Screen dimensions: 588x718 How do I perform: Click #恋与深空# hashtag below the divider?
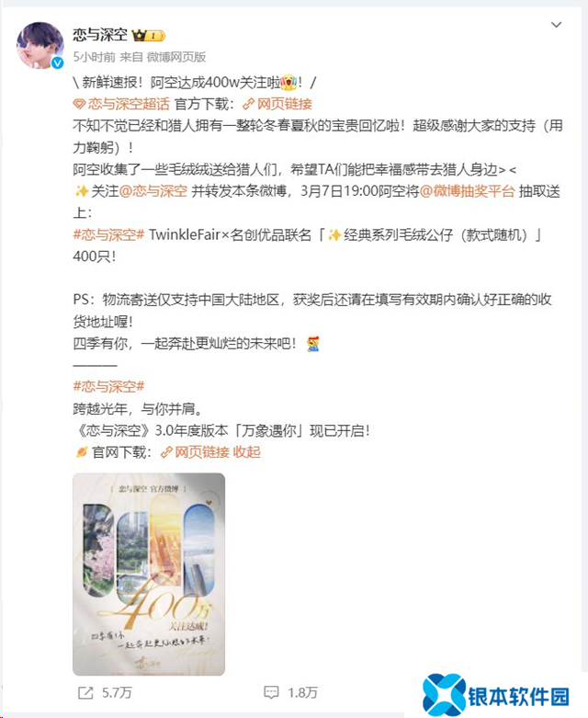pos(109,386)
